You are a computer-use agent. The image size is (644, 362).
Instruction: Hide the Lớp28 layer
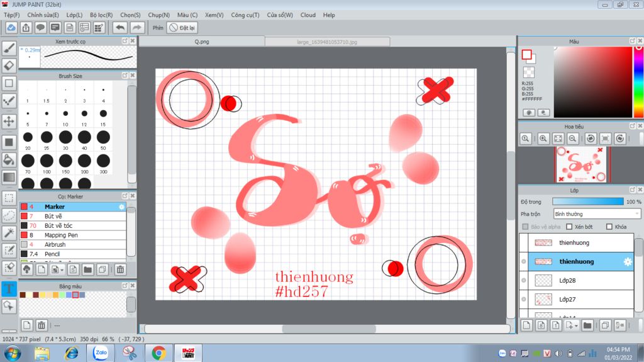click(524, 281)
